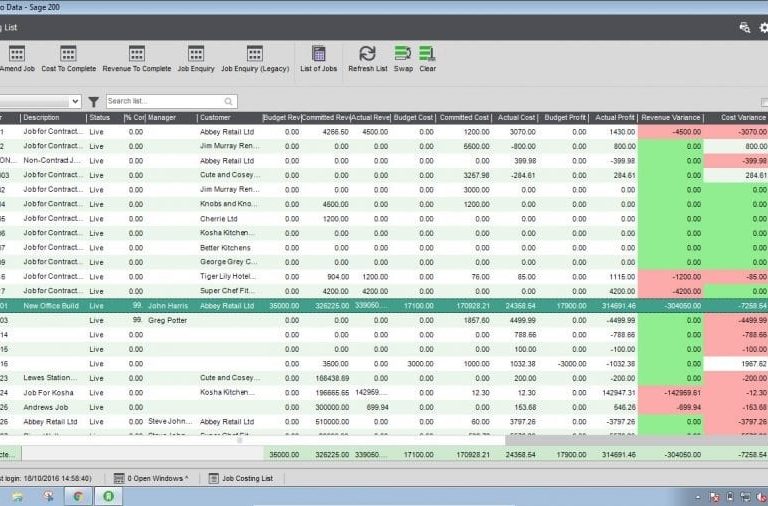Click the Clear list icon
The width and height of the screenshot is (768, 506).
pyautogui.click(x=427, y=54)
